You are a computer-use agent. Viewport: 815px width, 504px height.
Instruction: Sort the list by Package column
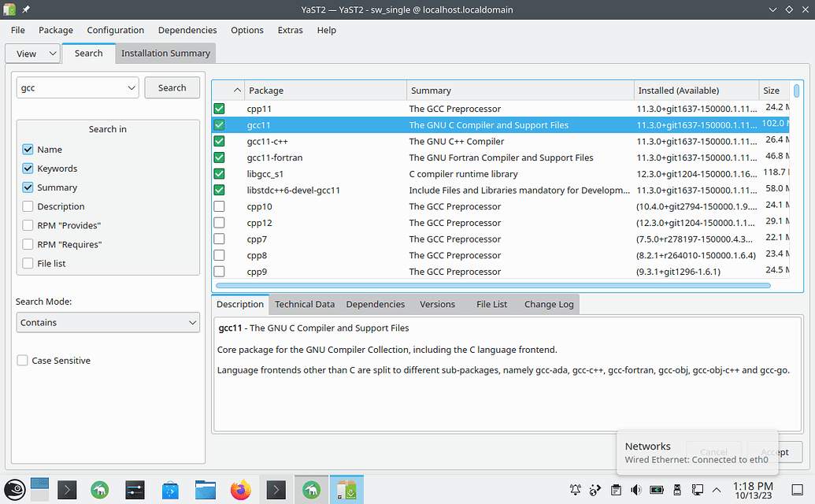[x=325, y=91]
